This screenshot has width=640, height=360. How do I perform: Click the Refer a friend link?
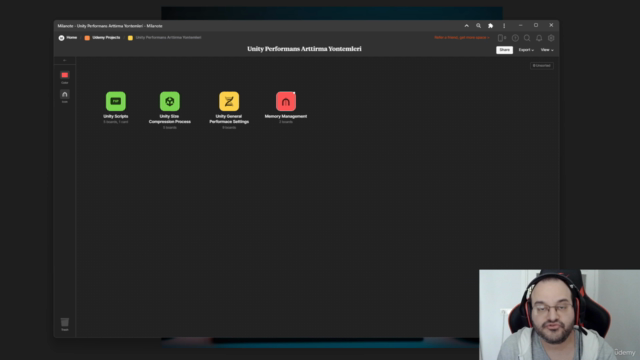[462, 38]
